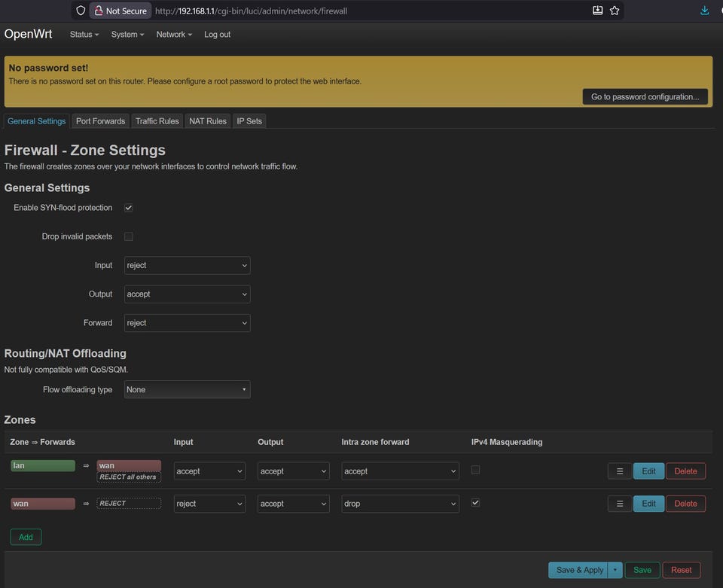
Task: Uncheck wan zone IPv4 Masquerading
Action: tap(475, 502)
